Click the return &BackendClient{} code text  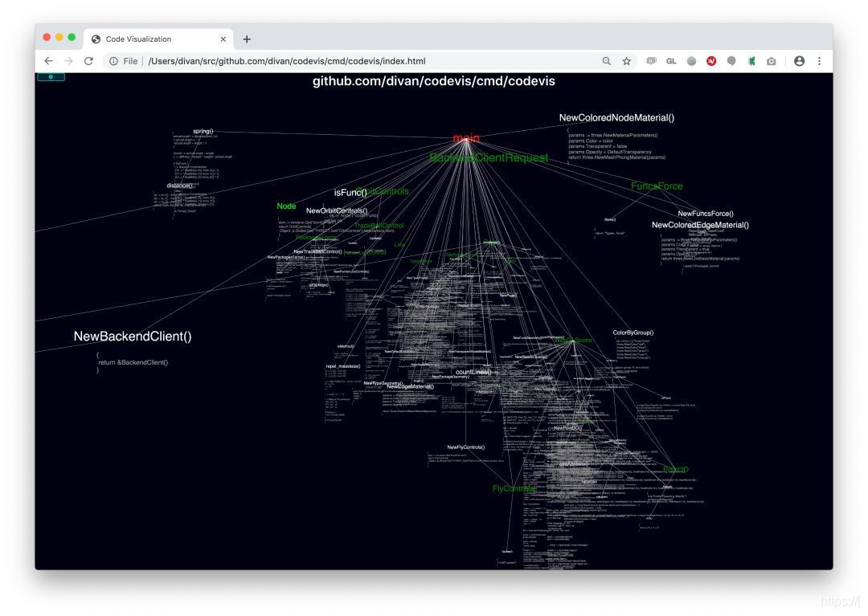[x=133, y=363]
